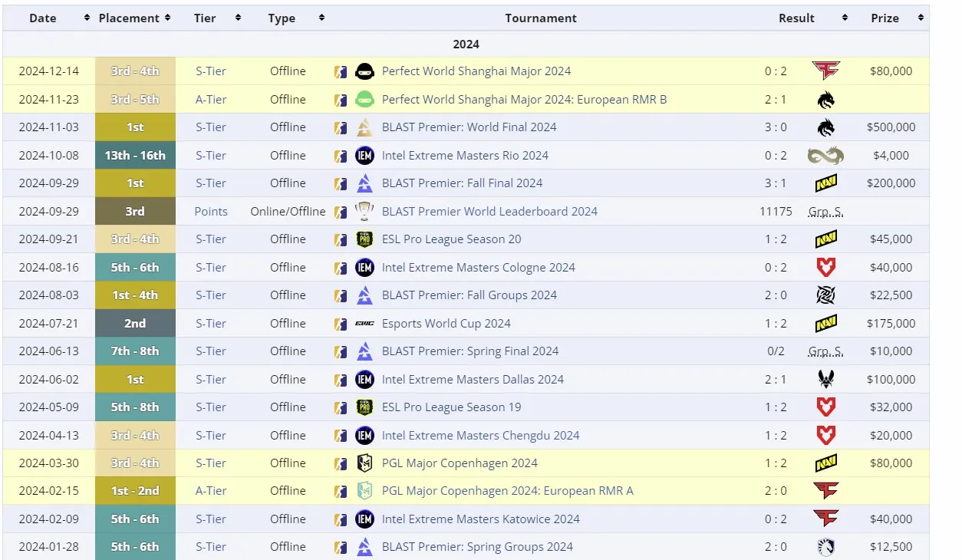Open Intel Extreme Masters Cologne 2024 link
This screenshot has width=962, height=560.
[478, 267]
